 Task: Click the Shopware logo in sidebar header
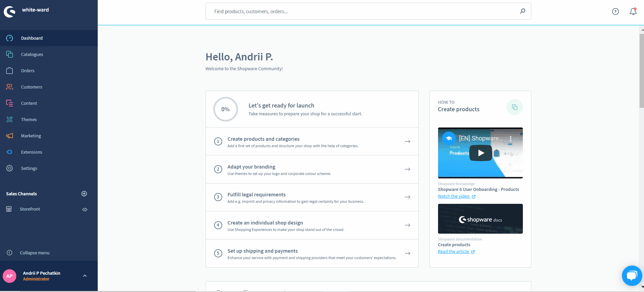coord(10,12)
